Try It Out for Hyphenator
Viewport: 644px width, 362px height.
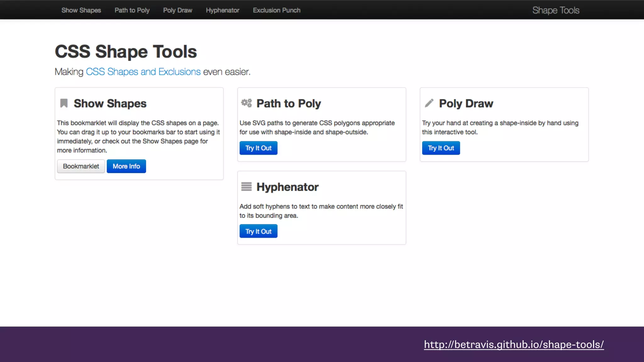click(258, 231)
